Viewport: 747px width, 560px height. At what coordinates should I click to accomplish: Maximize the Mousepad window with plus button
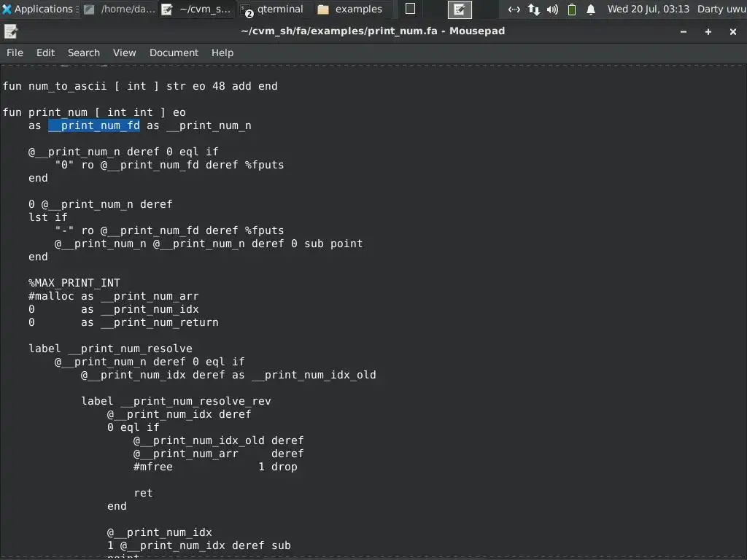click(x=708, y=31)
